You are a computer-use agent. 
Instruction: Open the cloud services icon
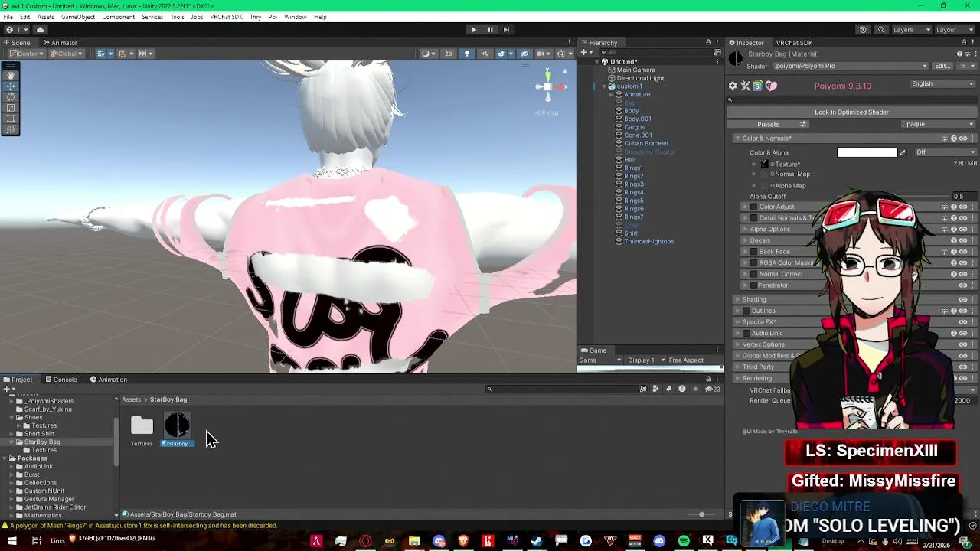pyautogui.click(x=41, y=30)
